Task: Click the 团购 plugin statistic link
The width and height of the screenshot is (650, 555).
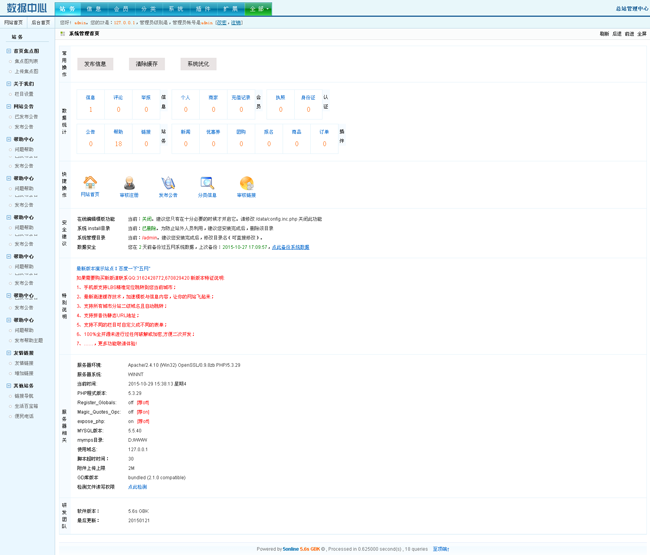Action: click(x=241, y=132)
